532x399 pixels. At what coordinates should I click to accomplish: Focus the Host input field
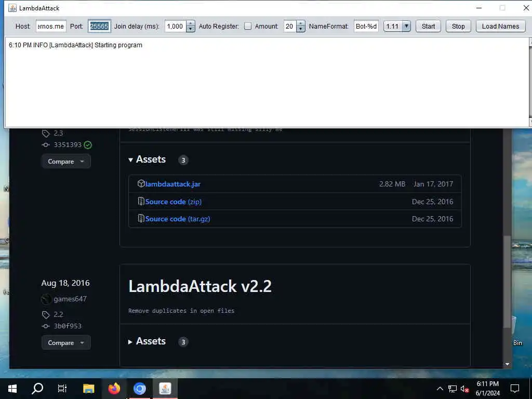pyautogui.click(x=51, y=26)
